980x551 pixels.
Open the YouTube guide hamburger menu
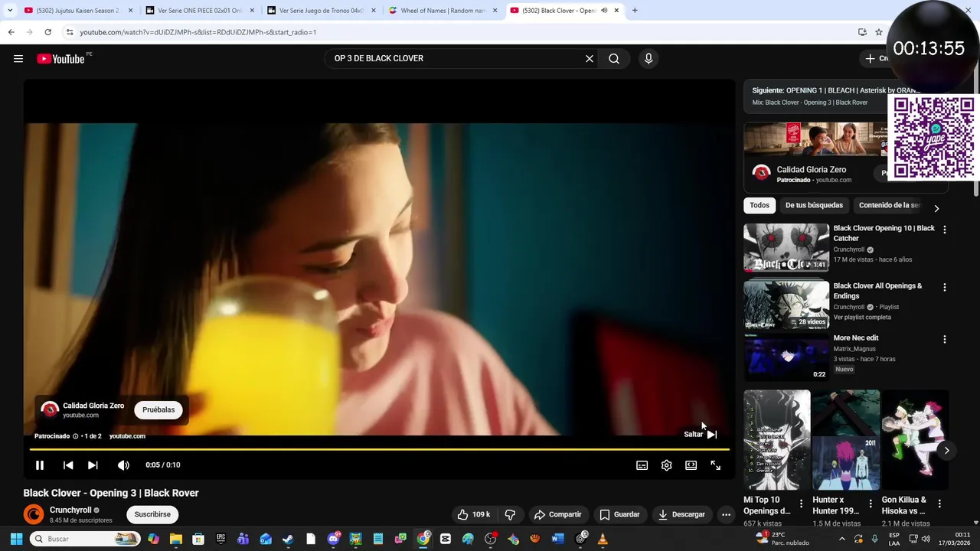(x=18, y=59)
